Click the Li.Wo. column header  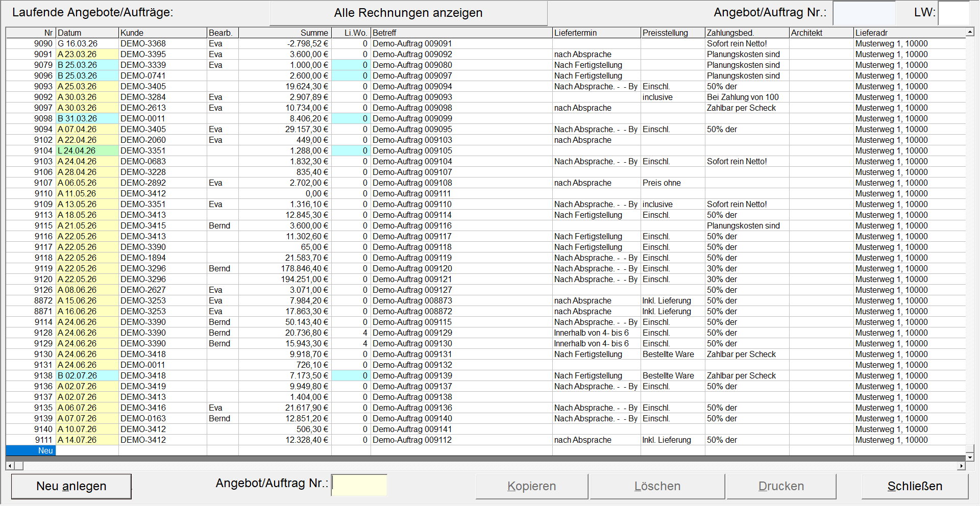pos(351,33)
